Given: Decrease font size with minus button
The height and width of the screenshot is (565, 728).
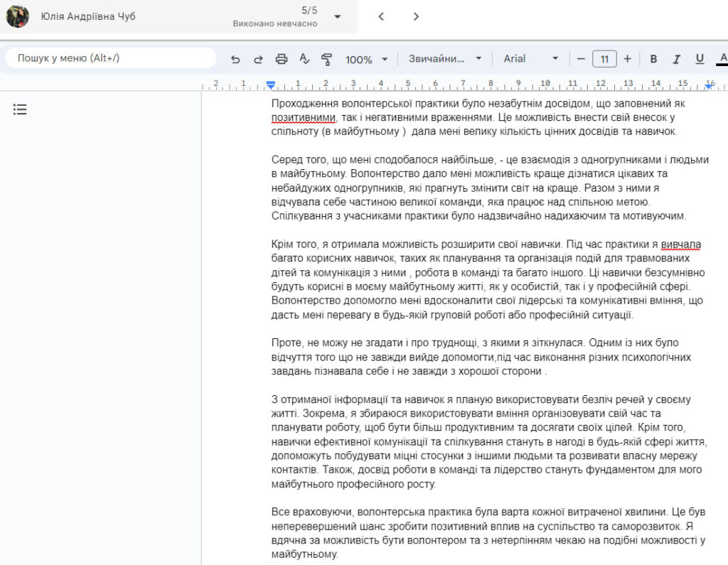Looking at the screenshot, I should pos(581,59).
